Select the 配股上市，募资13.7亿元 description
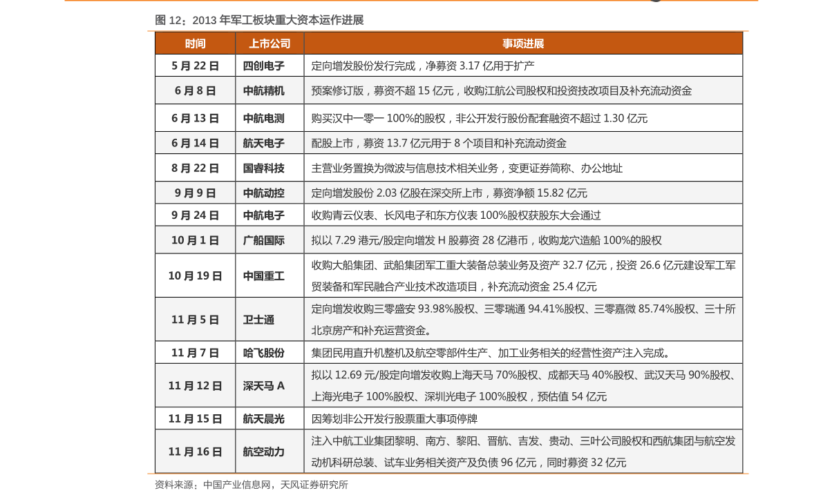This screenshot has height=504, width=823. coord(439,143)
